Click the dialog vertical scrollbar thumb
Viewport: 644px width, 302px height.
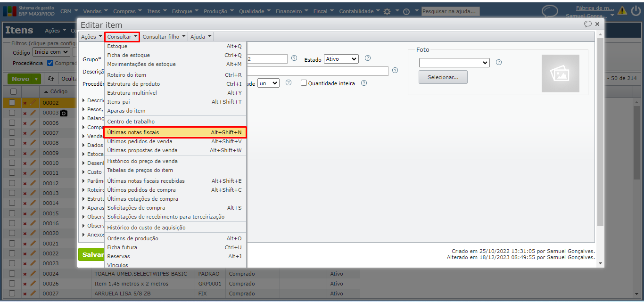coord(600,132)
